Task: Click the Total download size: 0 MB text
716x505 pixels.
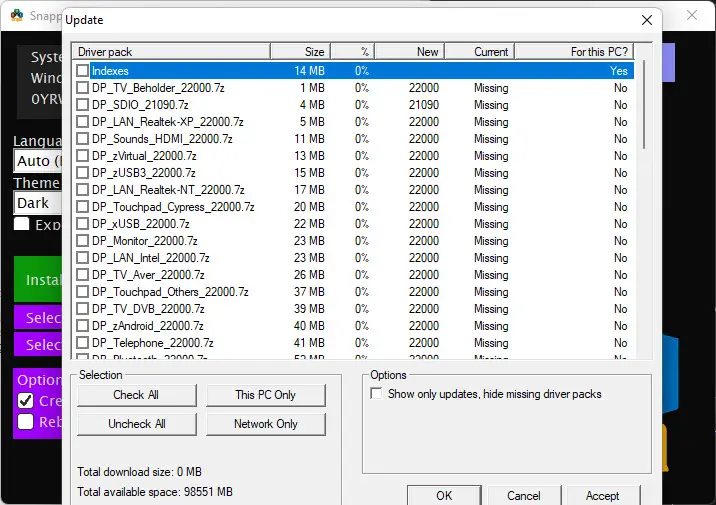Action: click(x=139, y=472)
